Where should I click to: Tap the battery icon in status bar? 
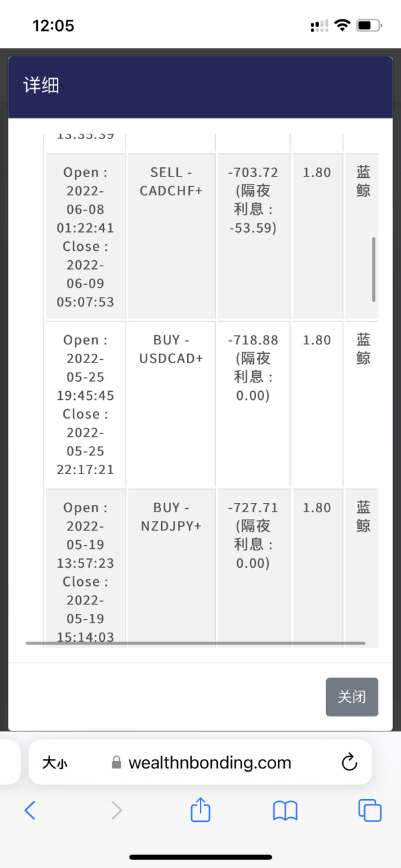(x=369, y=26)
